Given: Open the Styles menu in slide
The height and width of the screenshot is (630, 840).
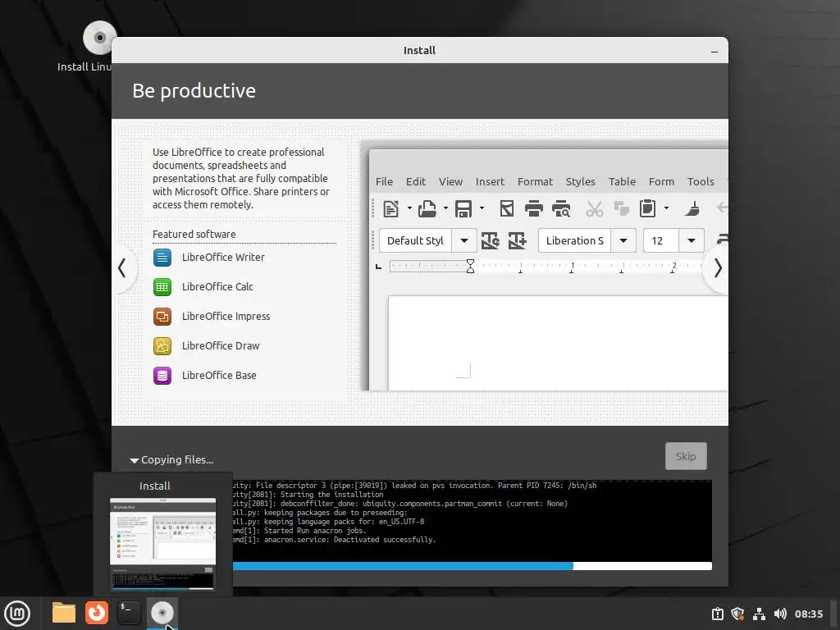Looking at the screenshot, I should [580, 181].
